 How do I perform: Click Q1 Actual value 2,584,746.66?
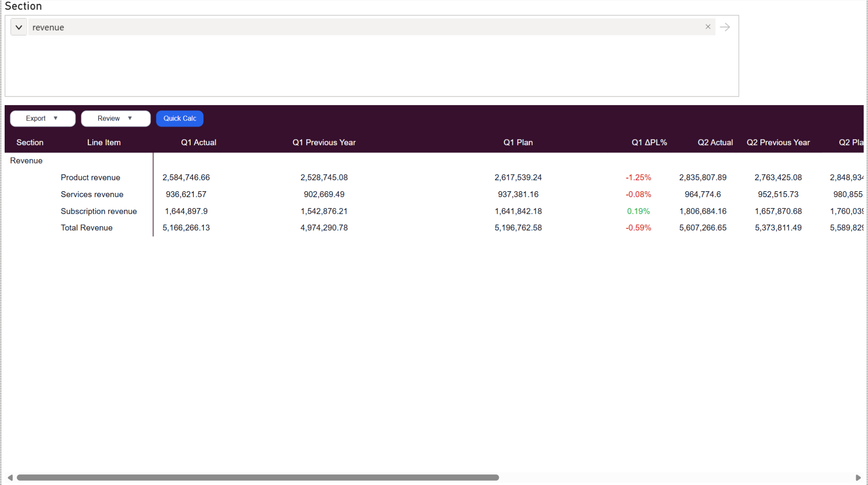pos(186,178)
